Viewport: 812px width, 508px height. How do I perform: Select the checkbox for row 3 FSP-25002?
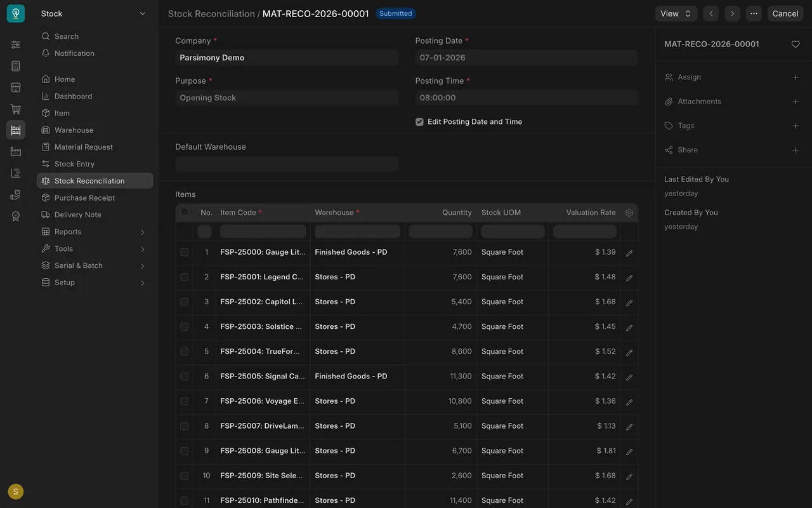pyautogui.click(x=185, y=302)
